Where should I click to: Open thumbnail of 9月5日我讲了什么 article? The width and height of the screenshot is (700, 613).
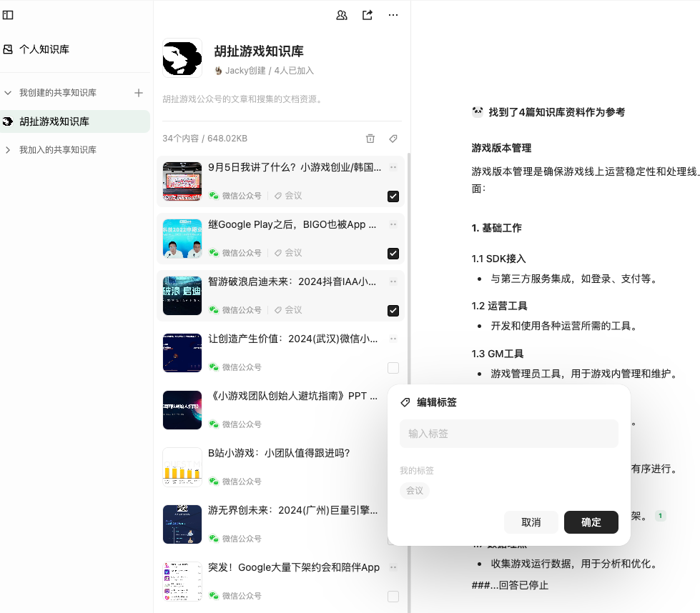click(x=182, y=181)
